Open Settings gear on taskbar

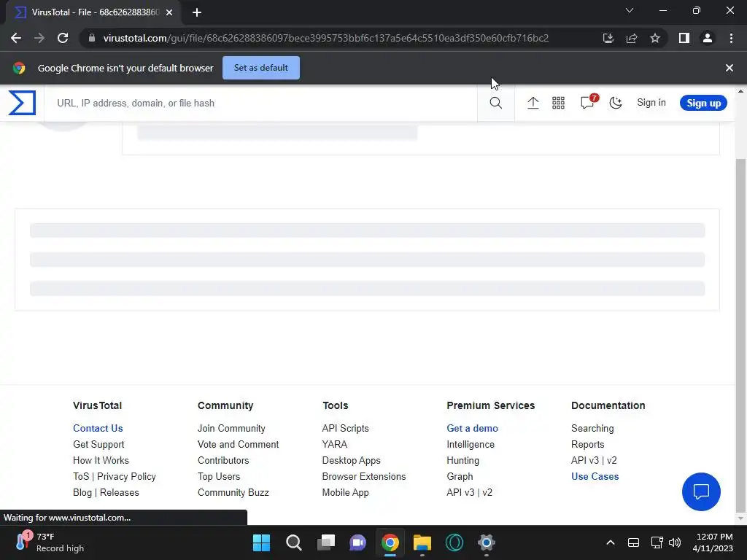click(487, 542)
